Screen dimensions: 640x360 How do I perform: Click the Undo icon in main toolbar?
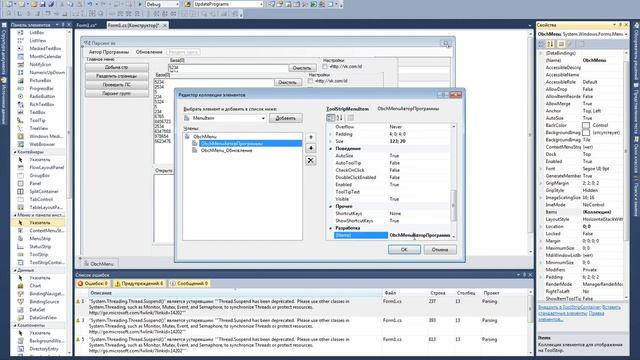pyautogui.click(x=90, y=4)
